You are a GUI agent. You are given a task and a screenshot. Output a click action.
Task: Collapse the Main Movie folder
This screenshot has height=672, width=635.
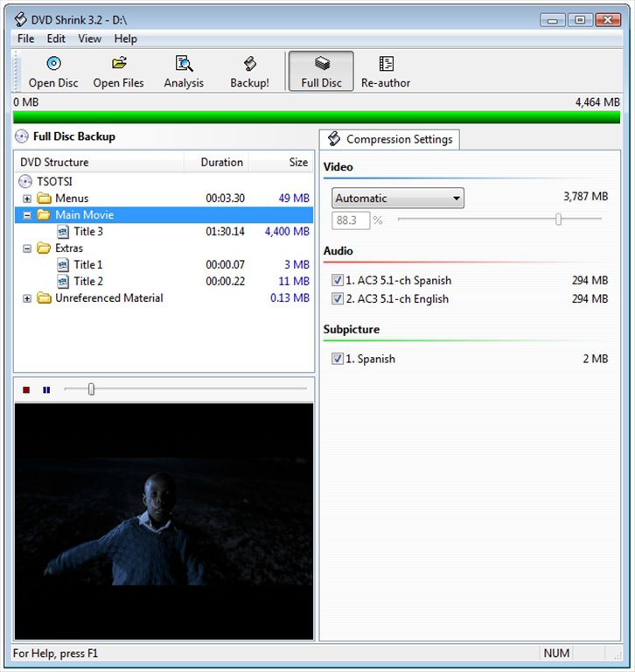pos(27,215)
